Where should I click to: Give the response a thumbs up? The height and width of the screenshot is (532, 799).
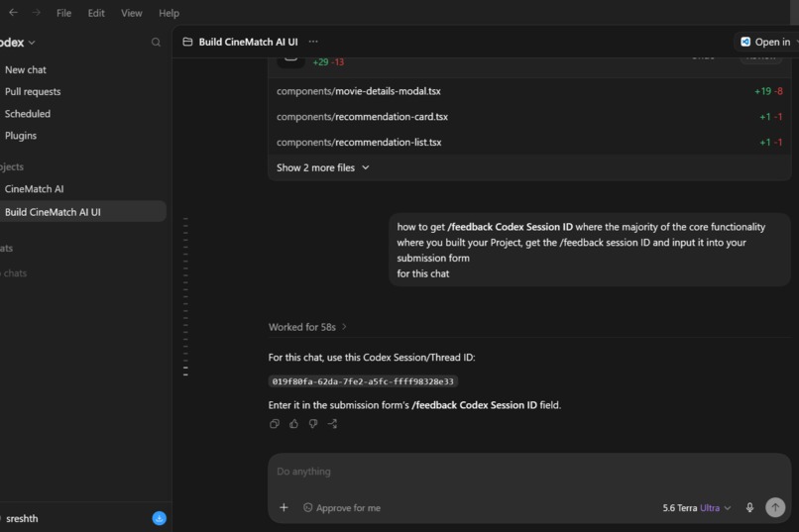coord(293,424)
